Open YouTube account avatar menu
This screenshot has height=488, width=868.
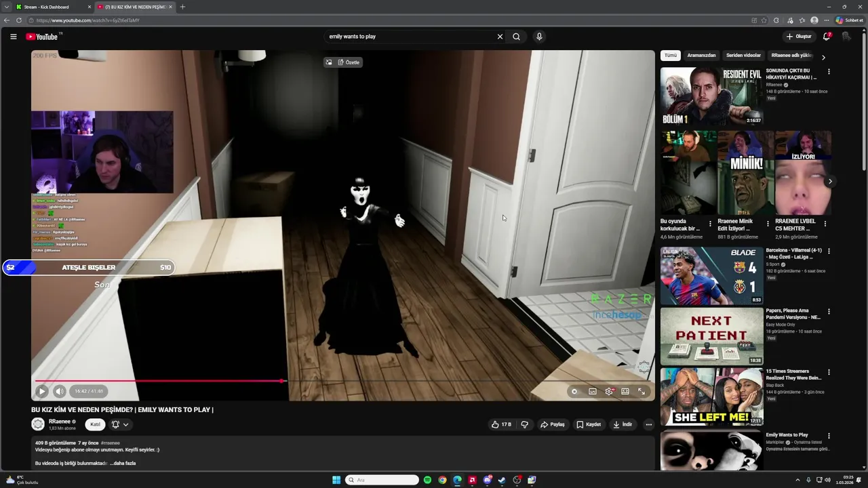coord(846,37)
